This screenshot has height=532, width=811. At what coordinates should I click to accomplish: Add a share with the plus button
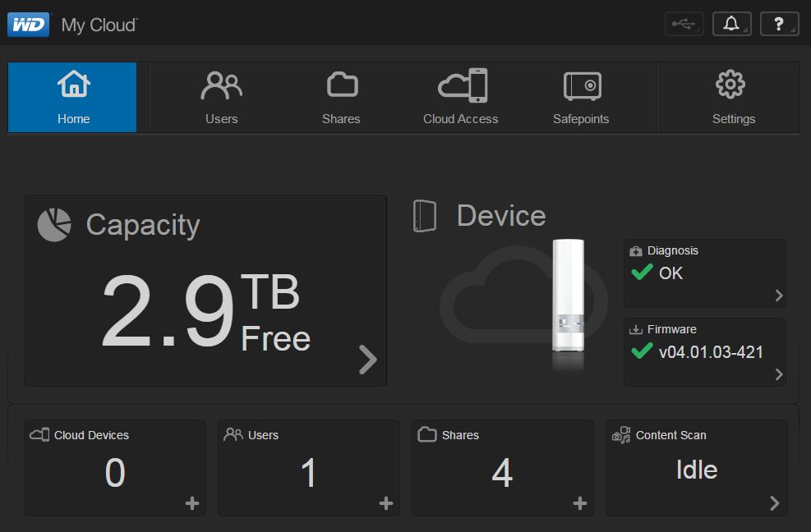[x=580, y=503]
